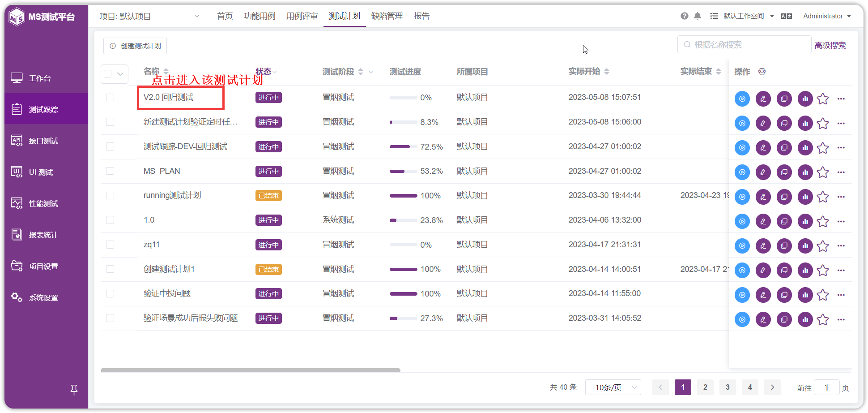Open 系统设置 in sidebar
868x413 pixels.
[x=47, y=298]
